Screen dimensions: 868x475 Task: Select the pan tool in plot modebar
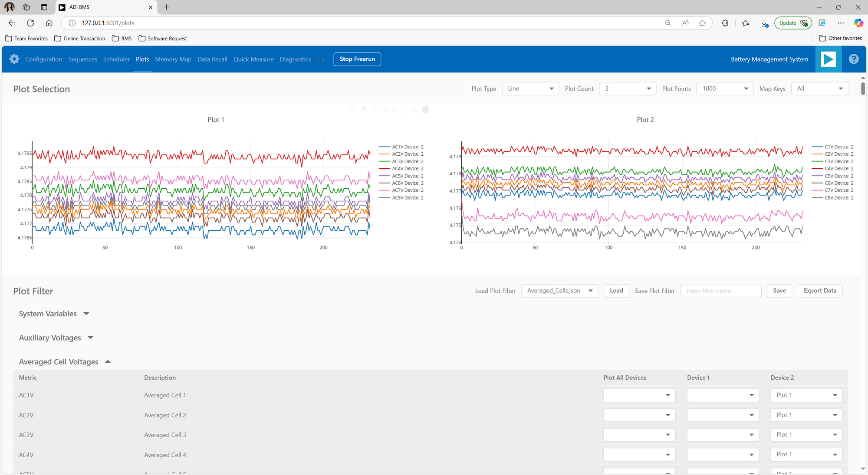tap(373, 109)
